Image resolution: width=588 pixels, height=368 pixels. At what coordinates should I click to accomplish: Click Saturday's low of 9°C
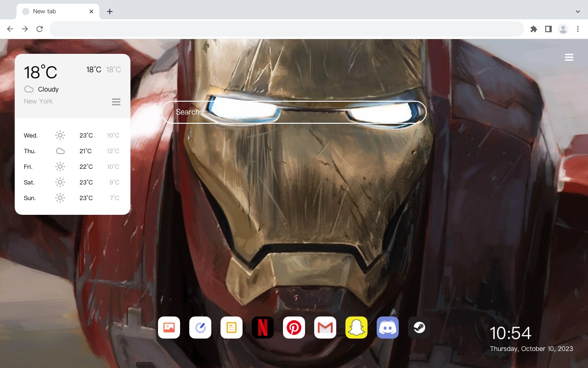114,182
